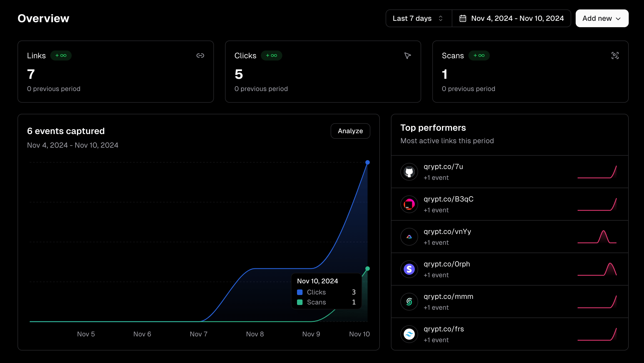Click the Analyze button on chart
The width and height of the screenshot is (644, 363).
tap(350, 131)
